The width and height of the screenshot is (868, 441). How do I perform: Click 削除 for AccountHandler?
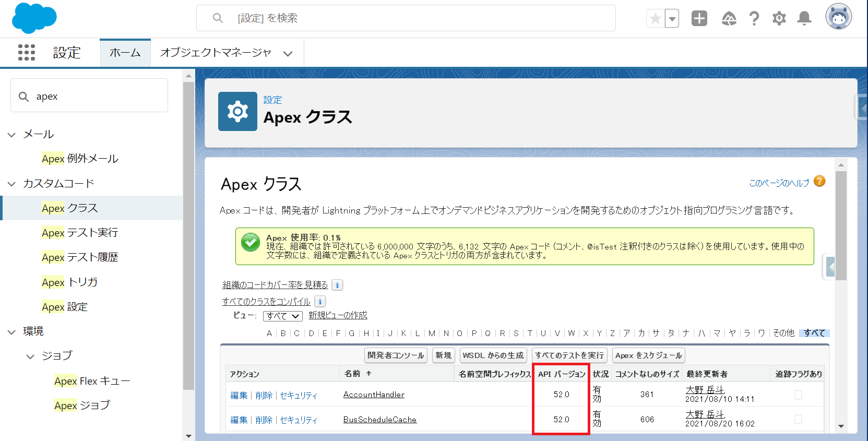pos(264,396)
